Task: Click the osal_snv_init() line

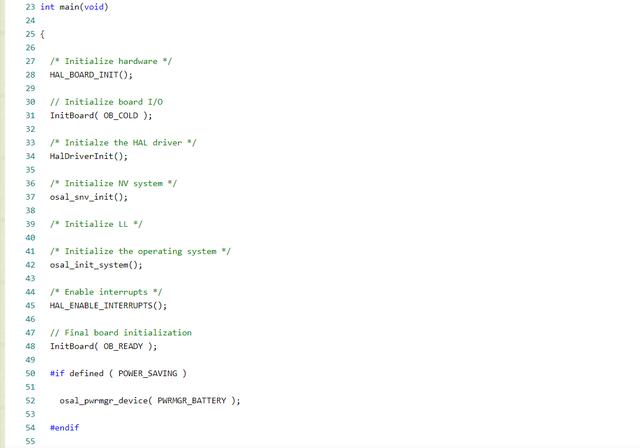Action: [89, 197]
